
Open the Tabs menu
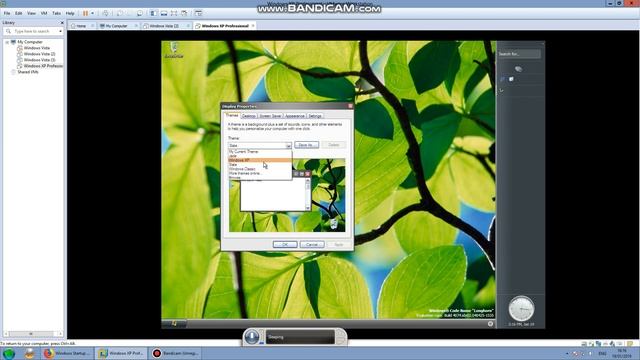tap(56, 13)
